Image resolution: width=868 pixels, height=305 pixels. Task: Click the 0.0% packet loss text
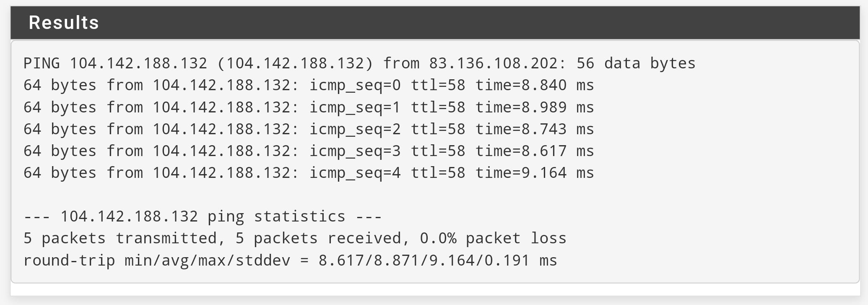[493, 238]
